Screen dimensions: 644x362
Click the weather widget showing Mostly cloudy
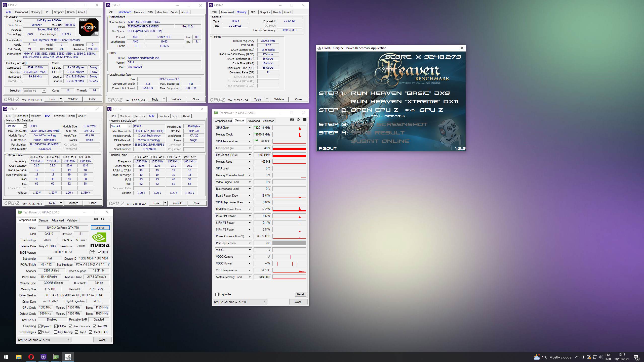point(552,357)
